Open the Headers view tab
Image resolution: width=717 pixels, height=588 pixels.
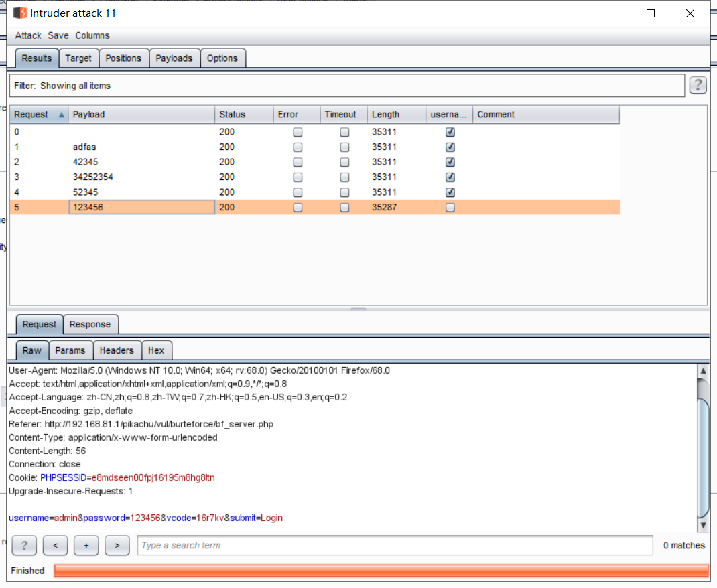(x=117, y=350)
